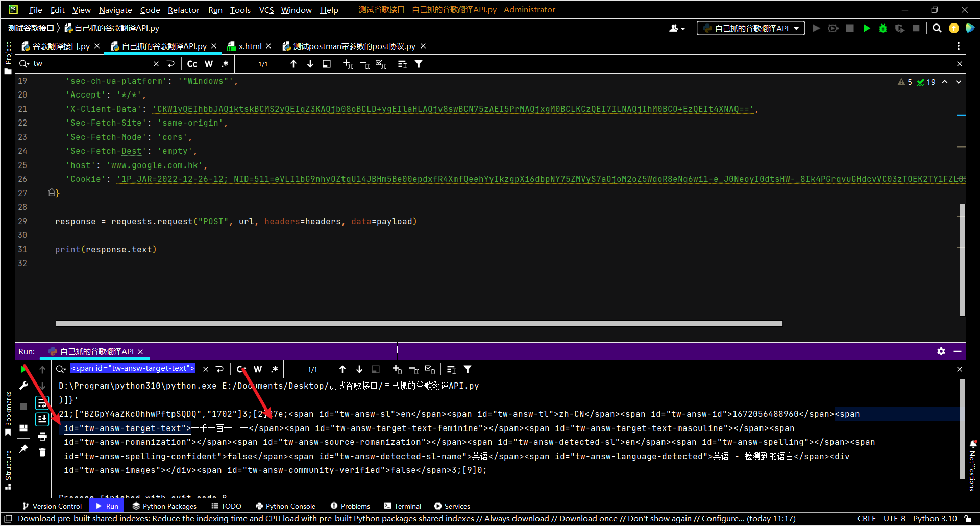
Task: Toggle Words option in editor search bar
Action: pos(209,64)
